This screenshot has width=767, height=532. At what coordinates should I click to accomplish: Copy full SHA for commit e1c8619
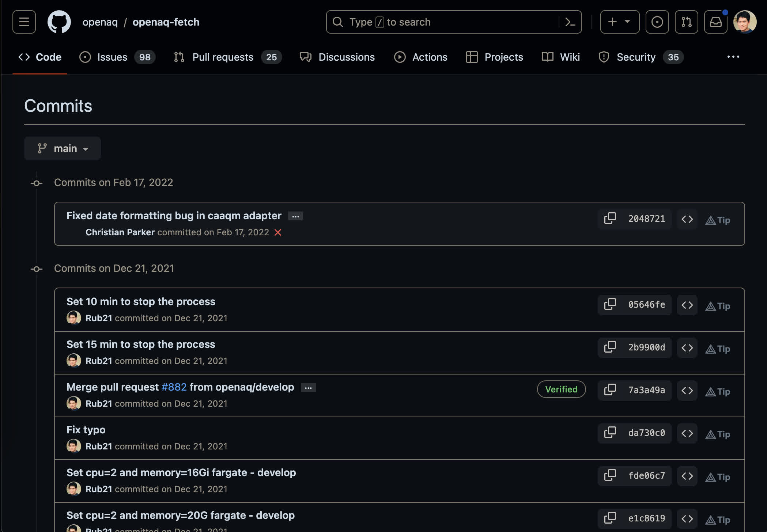(610, 518)
